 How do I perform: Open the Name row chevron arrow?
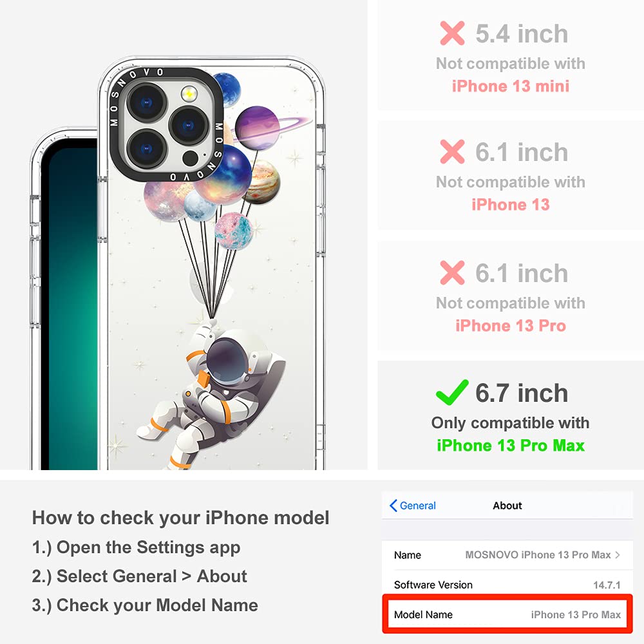point(618,555)
